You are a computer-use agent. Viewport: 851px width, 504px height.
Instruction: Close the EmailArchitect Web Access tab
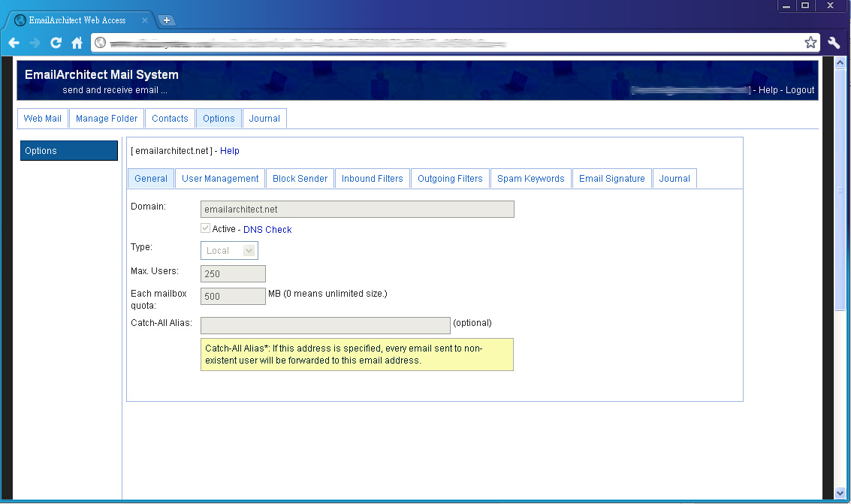(145, 20)
